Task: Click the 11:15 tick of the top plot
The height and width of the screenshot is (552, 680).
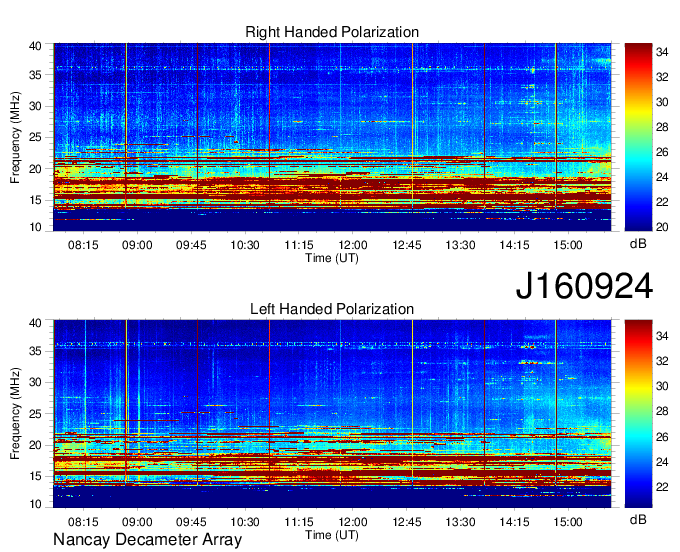Action: (x=299, y=245)
